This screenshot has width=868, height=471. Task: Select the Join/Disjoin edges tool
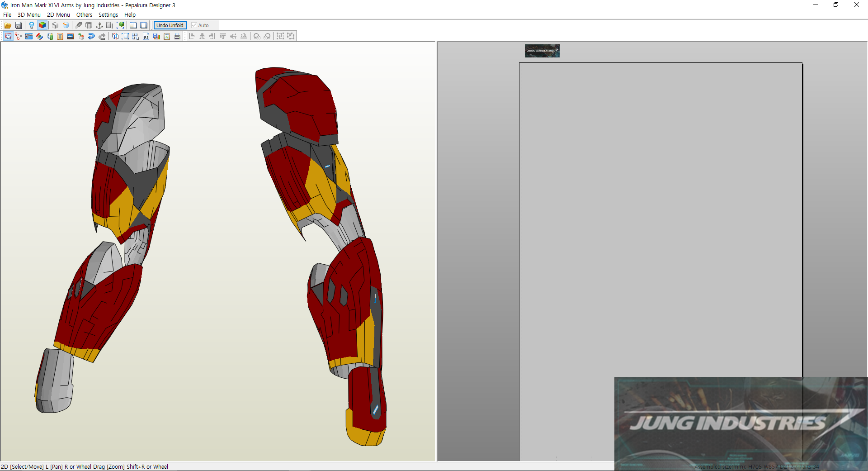click(19, 36)
